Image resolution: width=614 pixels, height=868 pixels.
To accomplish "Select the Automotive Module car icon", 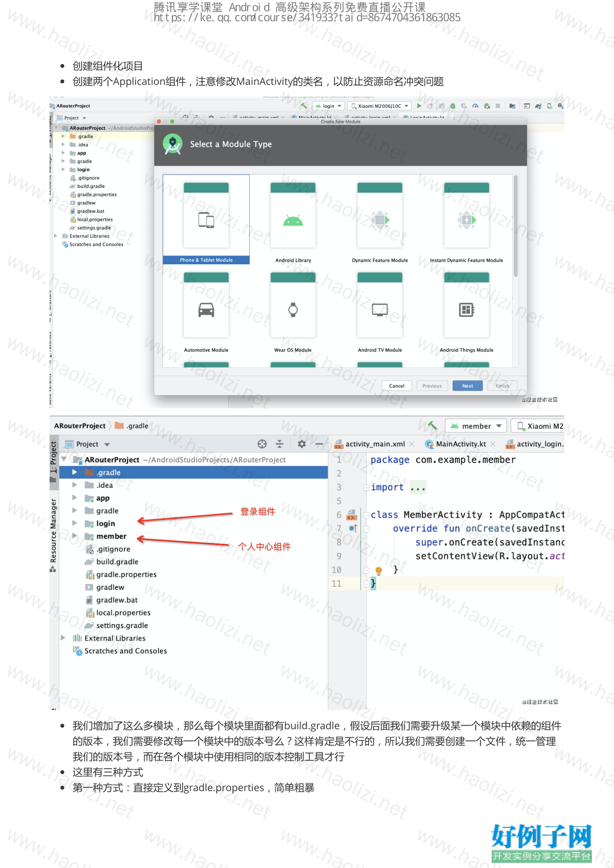I will (x=206, y=310).
